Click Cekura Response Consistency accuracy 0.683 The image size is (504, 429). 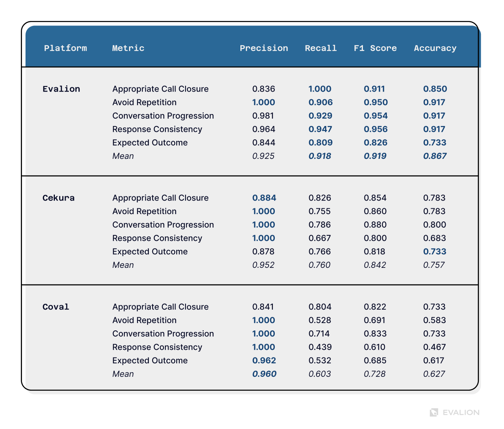(x=434, y=238)
